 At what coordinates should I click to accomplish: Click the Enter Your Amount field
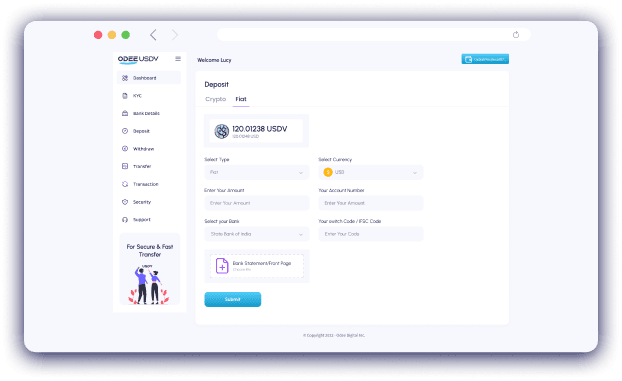point(257,203)
